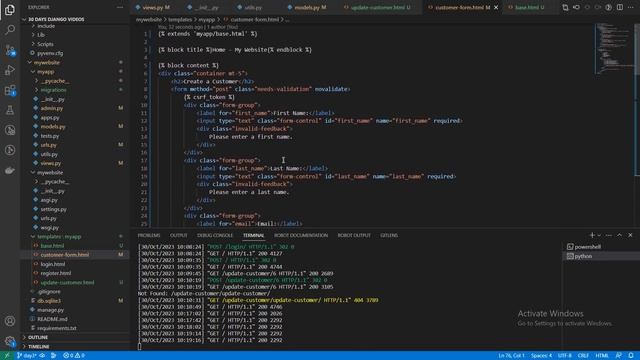This screenshot has width=640, height=360.
Task: Click the remote window icon in status bar
Action: point(6,356)
